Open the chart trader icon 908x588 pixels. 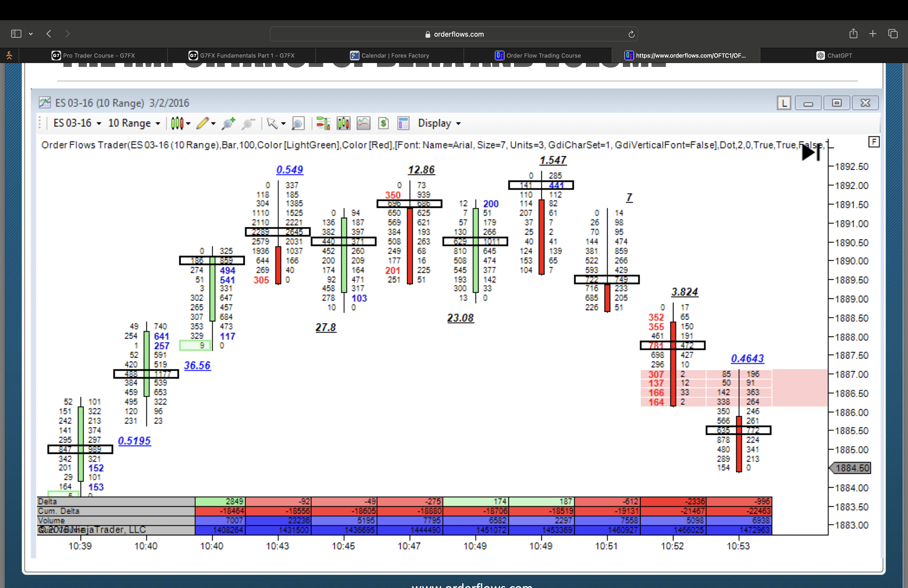(323, 123)
